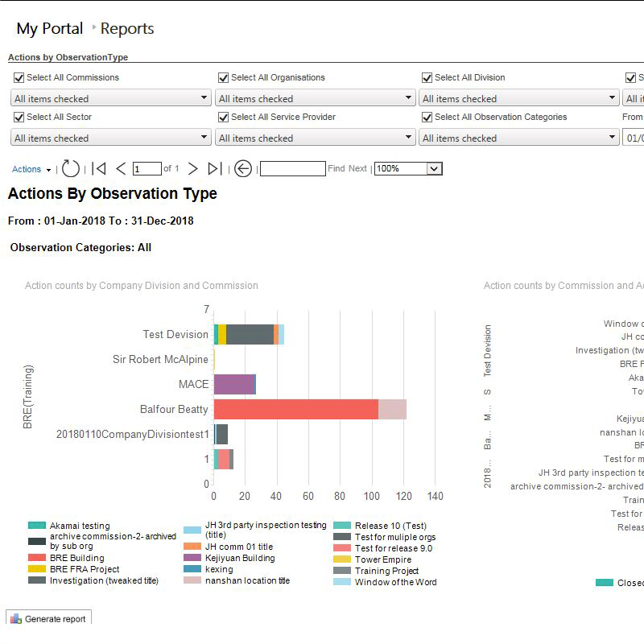Go to next report page
The height and width of the screenshot is (644, 644).
click(192, 169)
